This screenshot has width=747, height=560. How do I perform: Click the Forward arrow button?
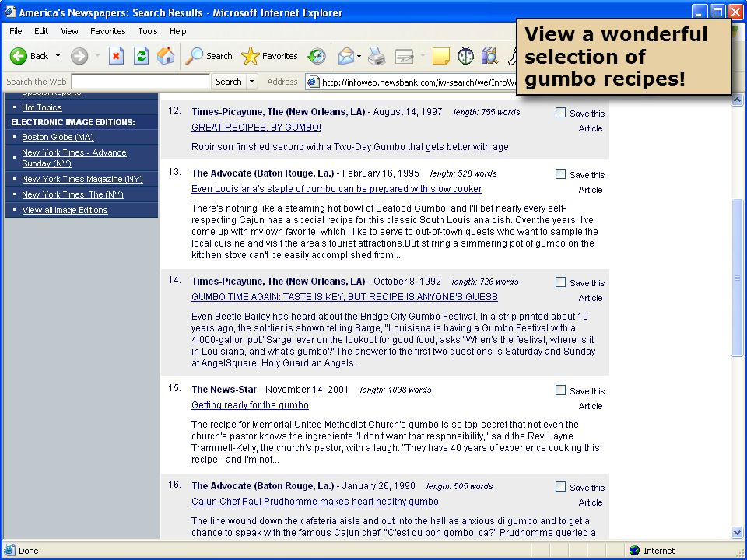tap(79, 56)
